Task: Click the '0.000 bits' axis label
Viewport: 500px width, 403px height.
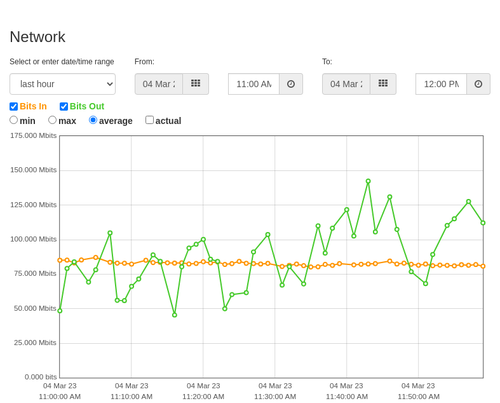Action: [x=41, y=377]
